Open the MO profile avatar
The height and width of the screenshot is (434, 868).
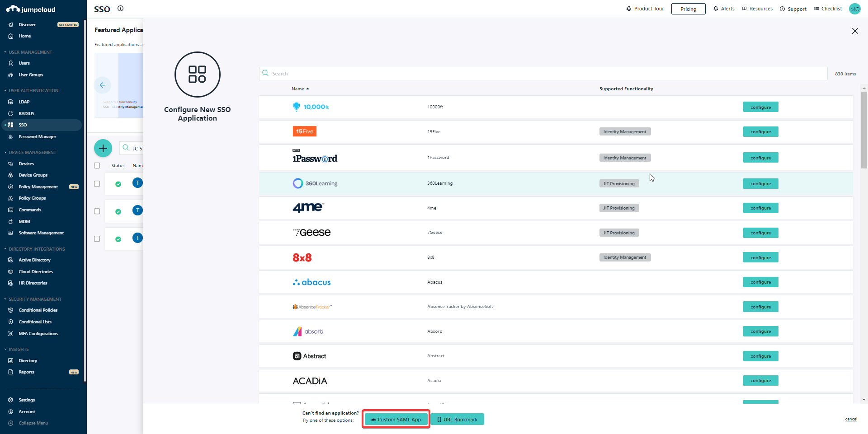(x=854, y=9)
